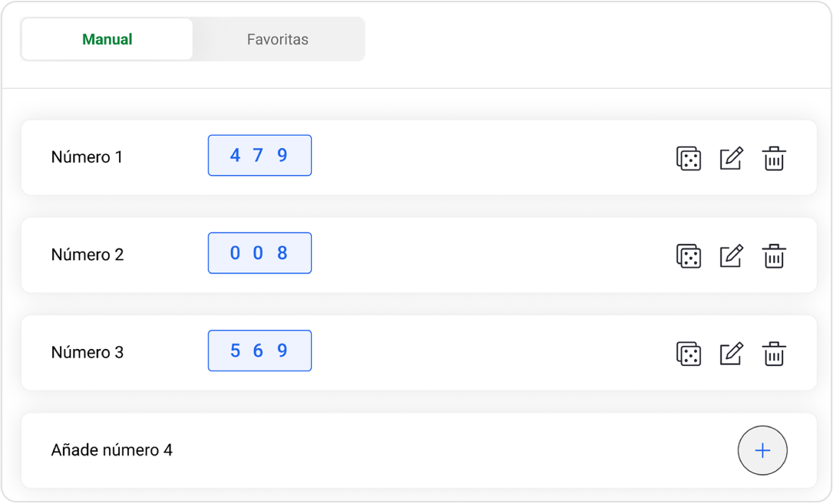Click the Añade número 4 text
Screen dimensions: 833x504
coord(111,450)
